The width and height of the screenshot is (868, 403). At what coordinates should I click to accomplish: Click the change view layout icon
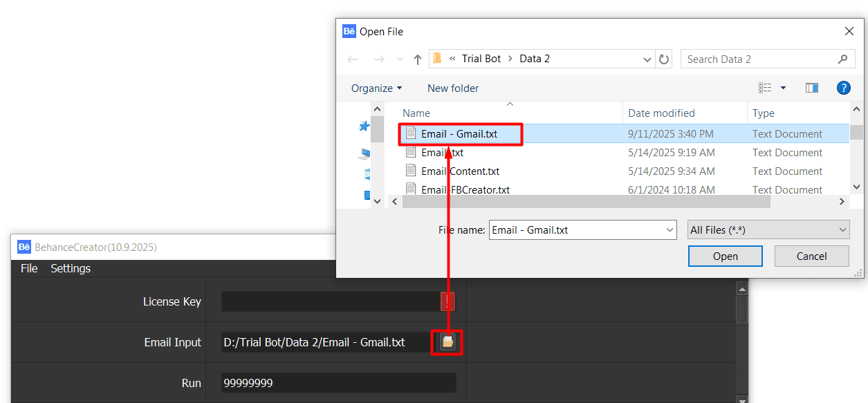pos(765,88)
